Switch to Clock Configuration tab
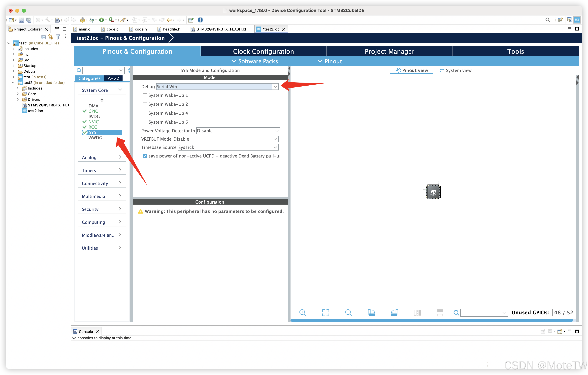This screenshot has height=375, width=588. pyautogui.click(x=263, y=51)
